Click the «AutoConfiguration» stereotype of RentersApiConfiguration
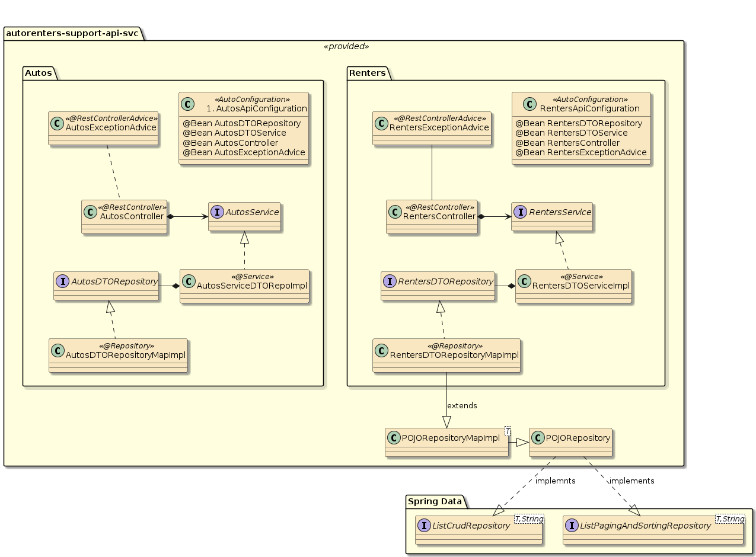This screenshot has height=557, width=756. pos(590,99)
